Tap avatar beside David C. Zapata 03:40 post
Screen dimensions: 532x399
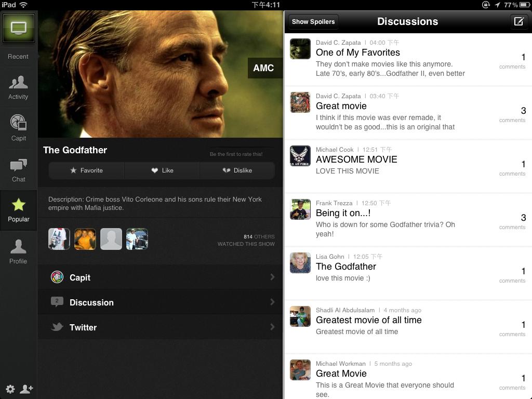pos(300,102)
